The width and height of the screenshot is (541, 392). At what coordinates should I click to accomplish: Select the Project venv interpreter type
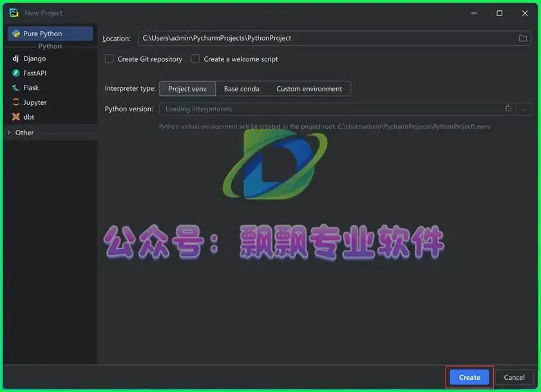pos(187,89)
